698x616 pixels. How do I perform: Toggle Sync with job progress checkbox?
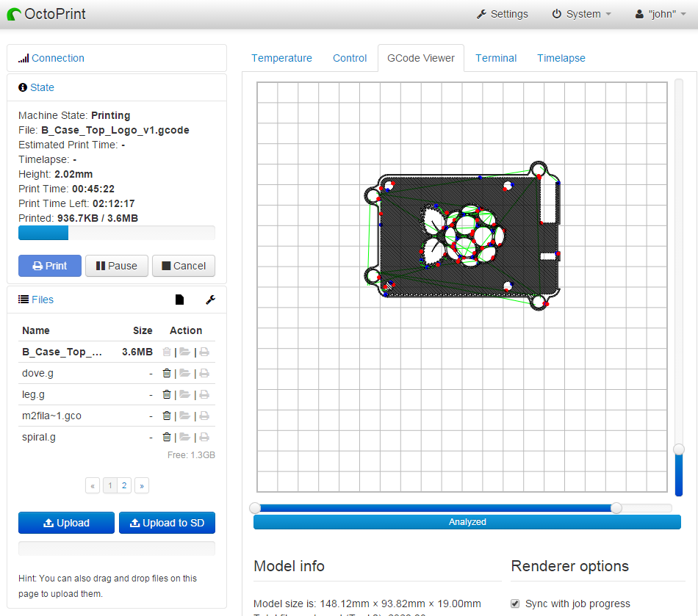516,604
